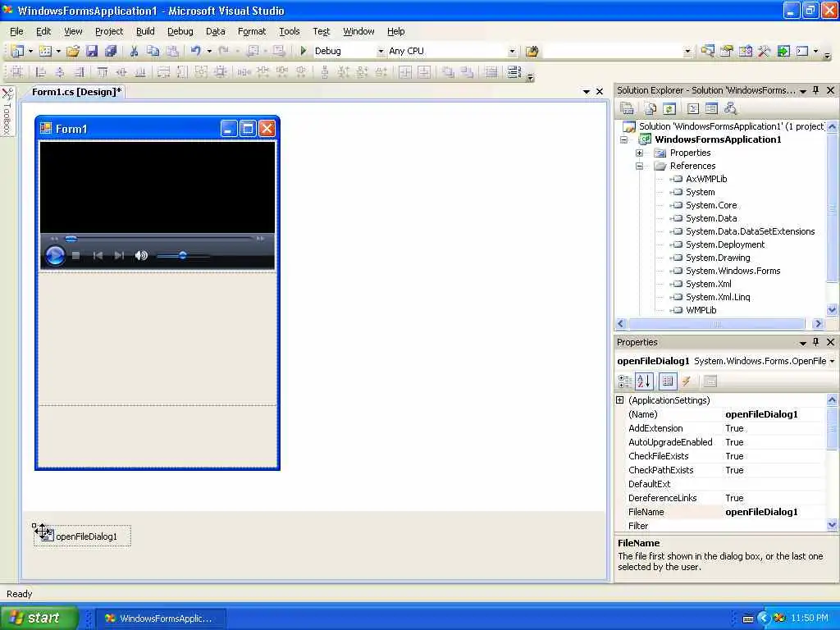Click the media player play button

(55, 256)
